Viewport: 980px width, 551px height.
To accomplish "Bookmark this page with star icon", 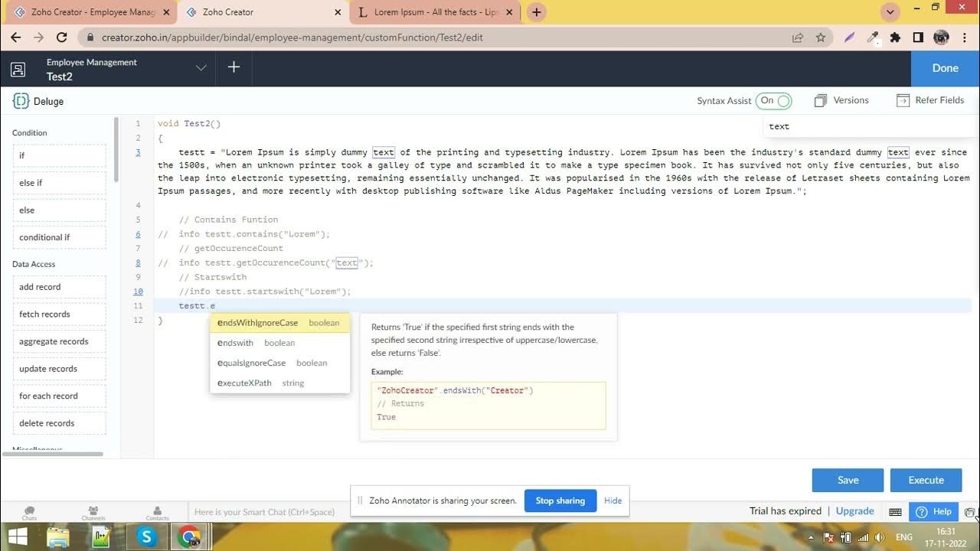I will (x=821, y=37).
